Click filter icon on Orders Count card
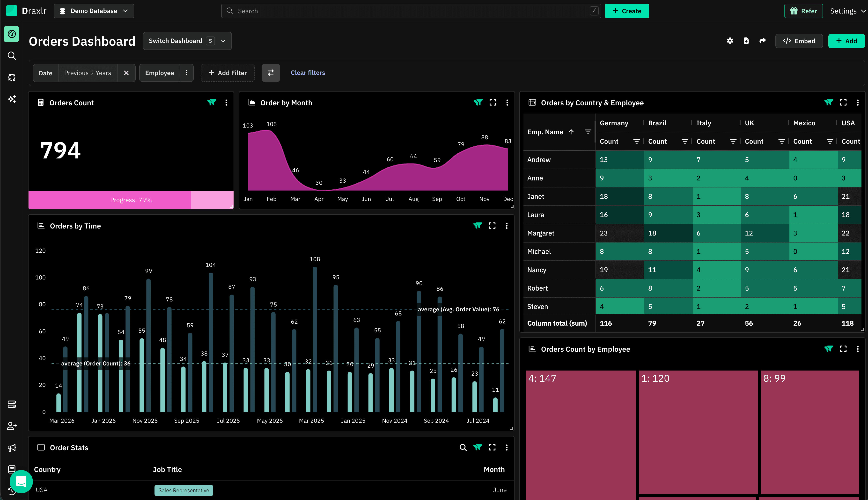 (x=212, y=102)
